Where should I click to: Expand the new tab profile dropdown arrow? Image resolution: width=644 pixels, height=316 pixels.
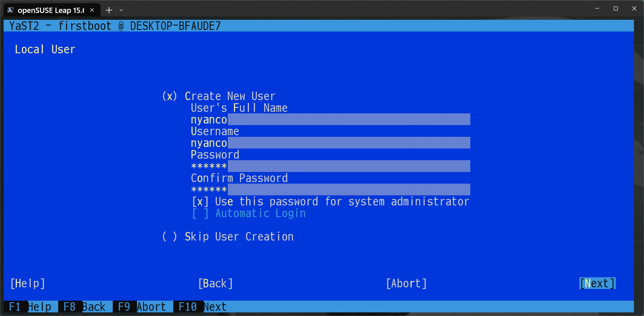pyautogui.click(x=121, y=10)
